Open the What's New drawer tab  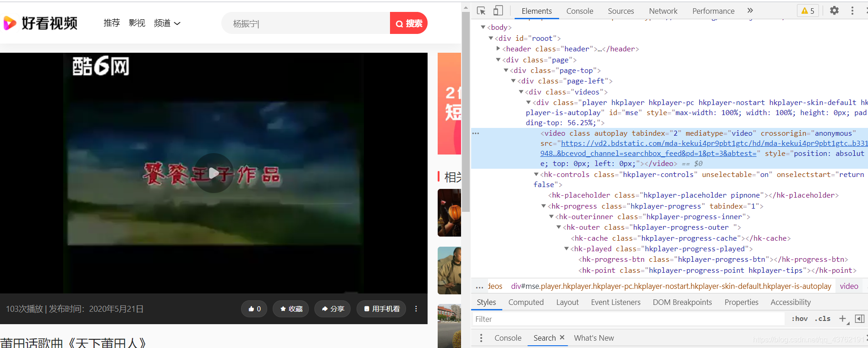594,338
